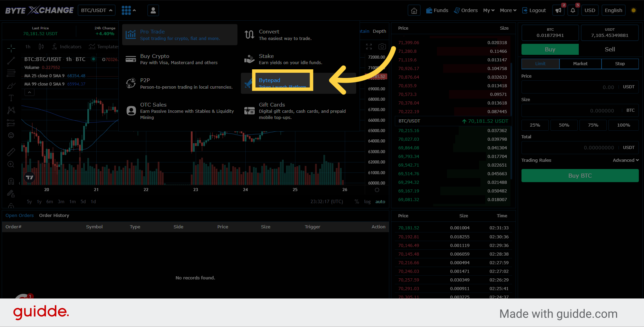Viewport: 644px width, 327px height.
Task: Select the text annotation tool
Action: coord(11,98)
